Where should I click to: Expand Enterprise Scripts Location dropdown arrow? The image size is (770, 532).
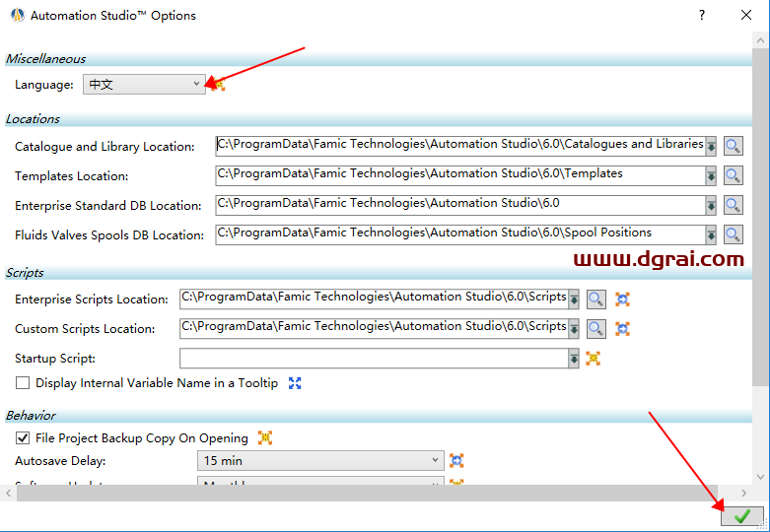point(574,299)
